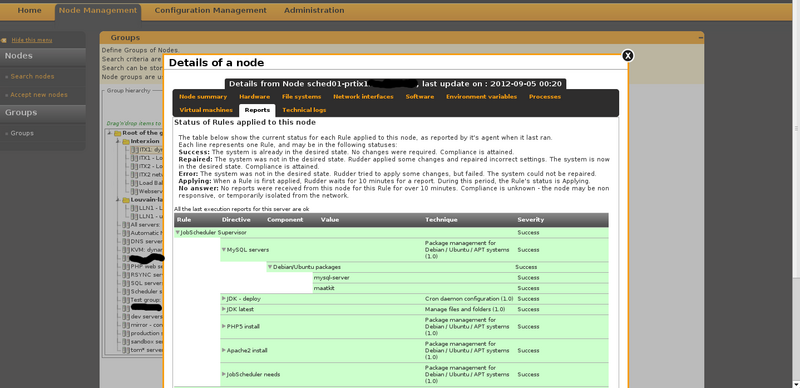
Task: Select the Interxion folder icon
Action: 126,141
